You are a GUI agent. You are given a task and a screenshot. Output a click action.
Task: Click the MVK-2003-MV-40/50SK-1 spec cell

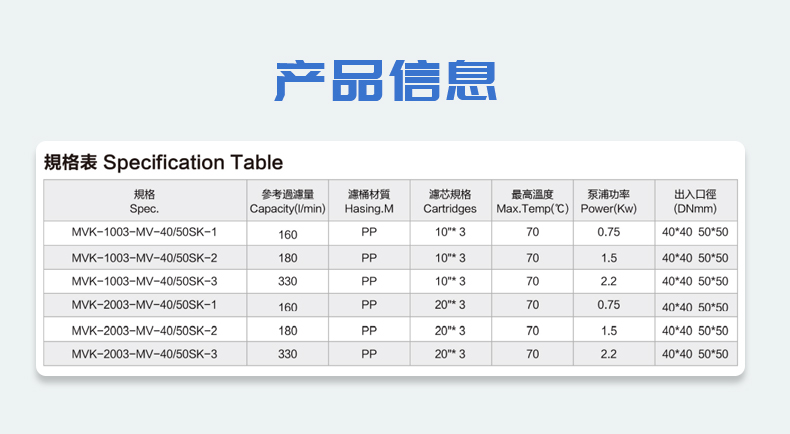pos(144,305)
